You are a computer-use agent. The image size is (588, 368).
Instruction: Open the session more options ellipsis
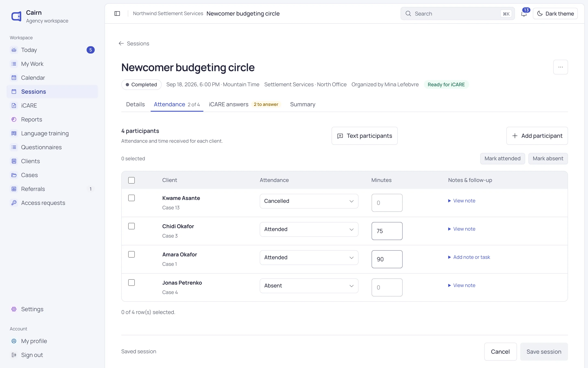561,67
